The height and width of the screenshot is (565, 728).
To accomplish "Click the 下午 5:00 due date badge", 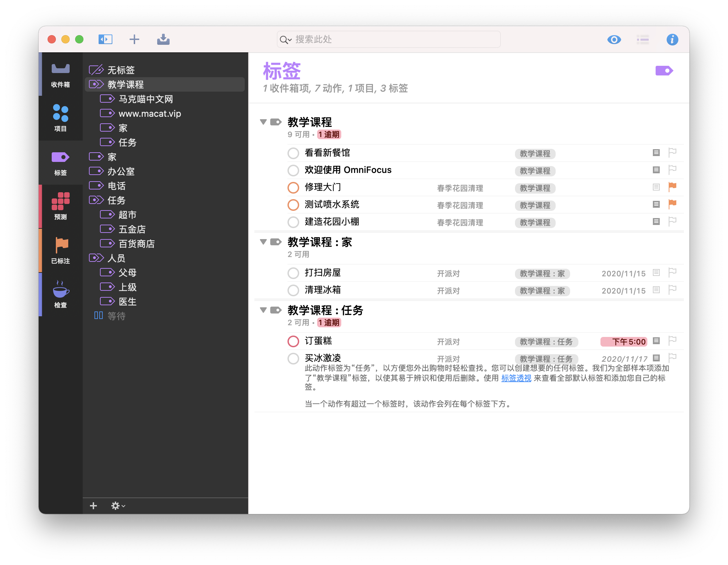I will coord(624,342).
